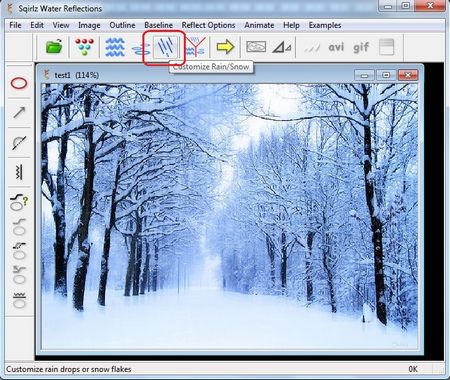The height and width of the screenshot is (380, 450).
Task: Select the ring ripples toolbar icon
Action: [x=141, y=50]
